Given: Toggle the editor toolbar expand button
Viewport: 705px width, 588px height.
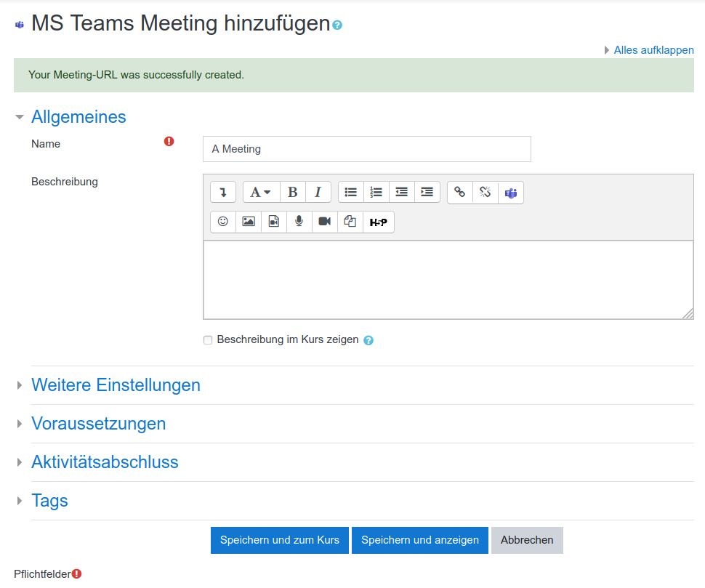Looking at the screenshot, I should point(223,192).
